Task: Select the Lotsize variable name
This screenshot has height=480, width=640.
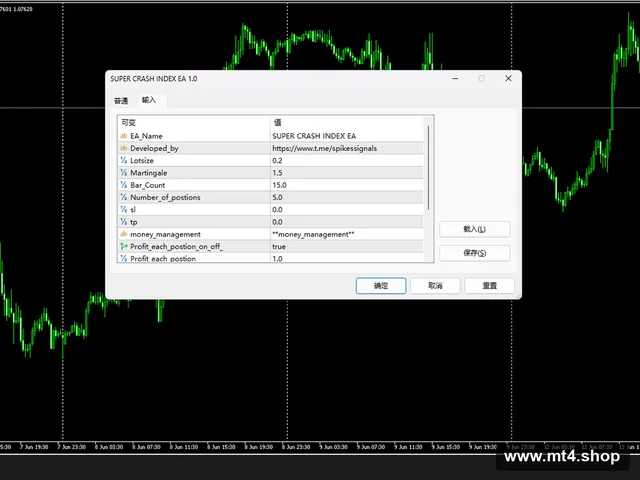Action: [x=142, y=160]
